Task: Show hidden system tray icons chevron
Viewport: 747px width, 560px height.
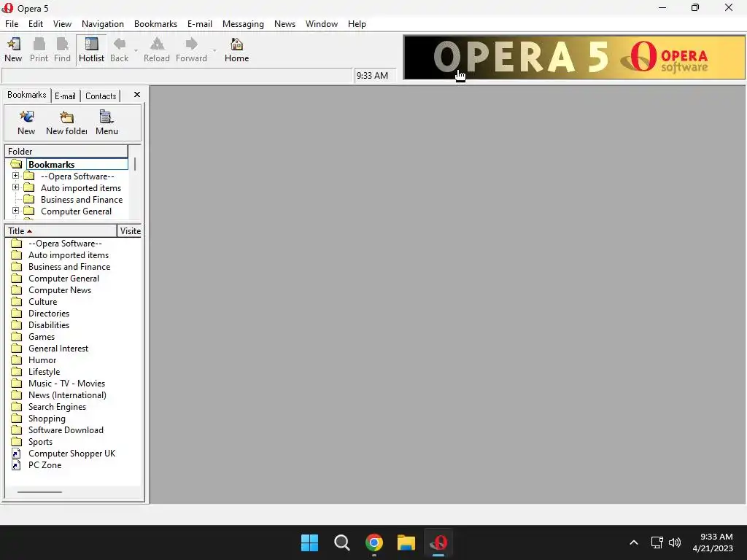Action: (x=634, y=542)
